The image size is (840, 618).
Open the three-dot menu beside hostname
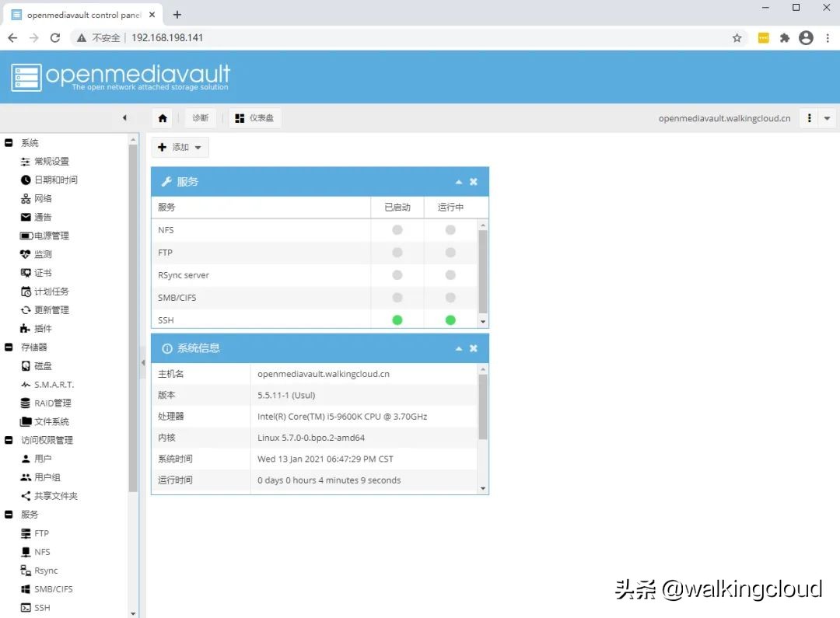point(810,118)
